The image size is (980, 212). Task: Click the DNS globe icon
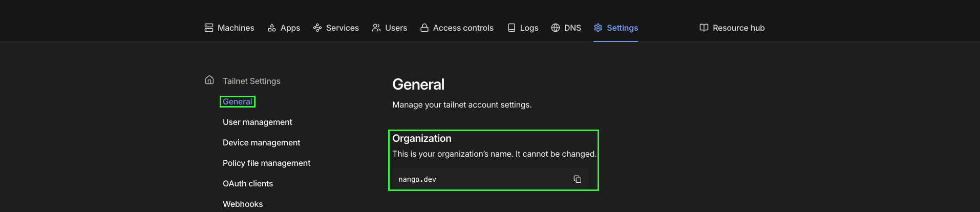pyautogui.click(x=556, y=28)
